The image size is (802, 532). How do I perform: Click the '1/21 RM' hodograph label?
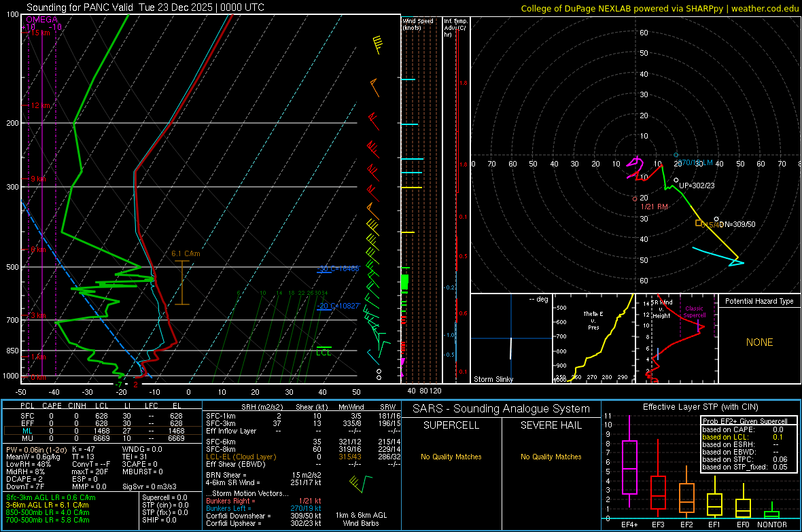(655, 207)
